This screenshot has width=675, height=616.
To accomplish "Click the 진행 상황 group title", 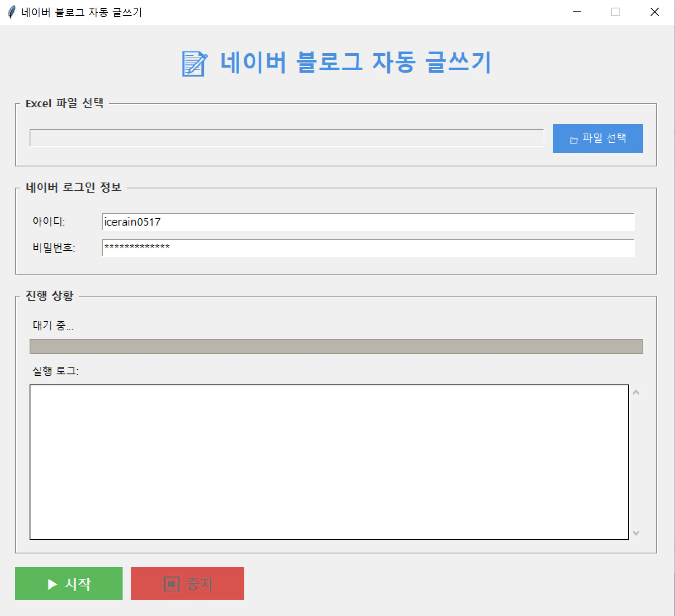I will (49, 295).
